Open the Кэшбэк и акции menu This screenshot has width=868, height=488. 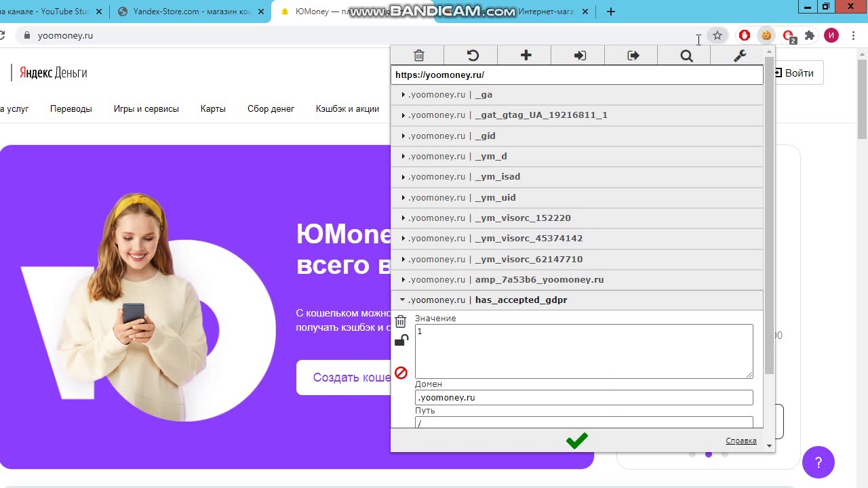tap(347, 109)
